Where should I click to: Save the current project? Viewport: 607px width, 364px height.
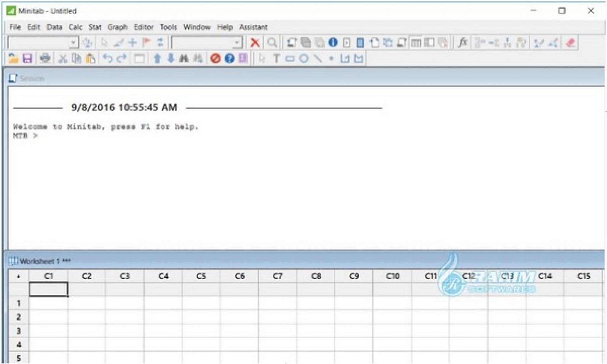tap(28, 58)
